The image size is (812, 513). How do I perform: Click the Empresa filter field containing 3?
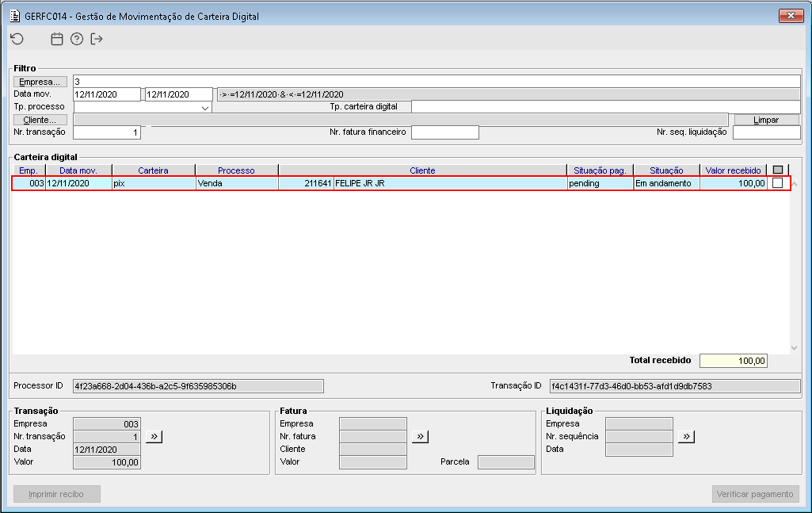pos(436,82)
